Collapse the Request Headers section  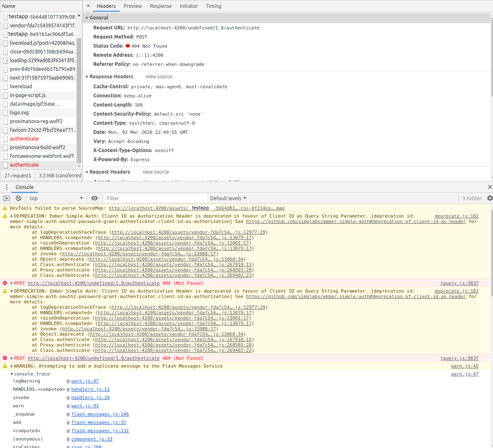[x=87, y=172]
